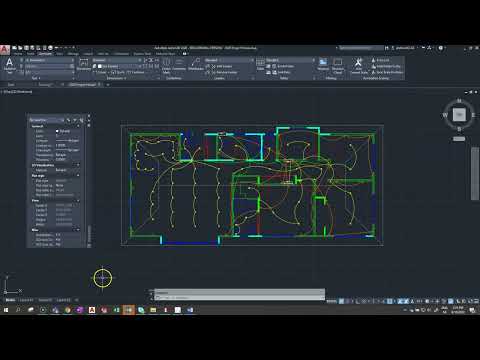Screen dimensions: 480x360
Task: Click the Open file icon in quick access toolbar
Action: (x=20, y=48)
